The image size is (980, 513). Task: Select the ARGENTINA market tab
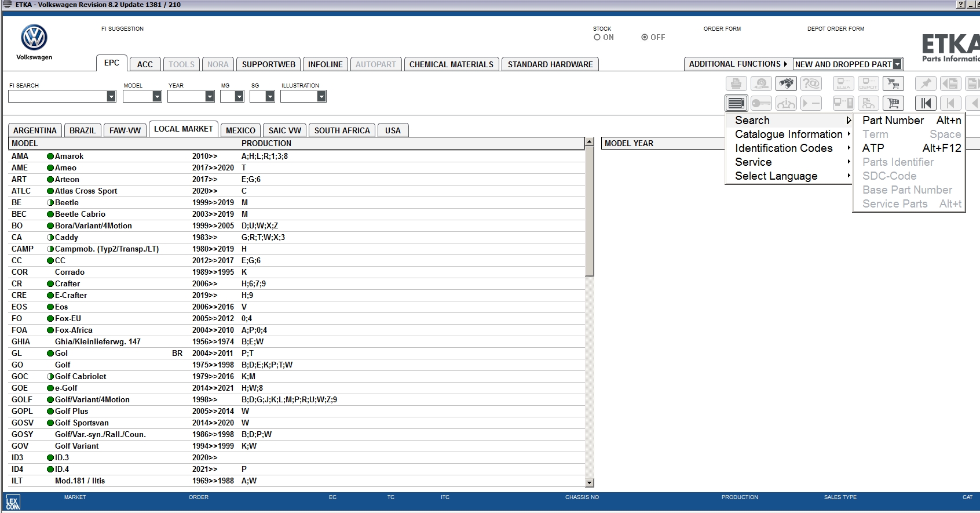click(35, 130)
